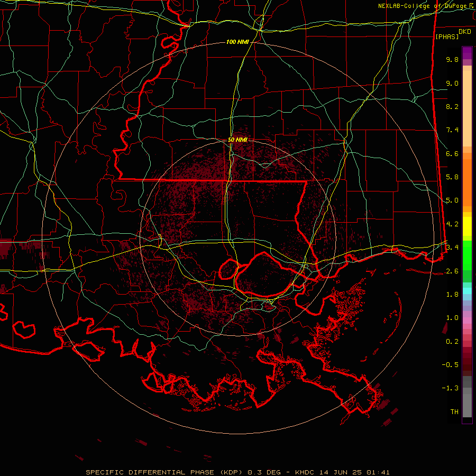This screenshot has width=476, height=476.
Task: Click the orange segment of the color bar
Action: tap(467, 182)
